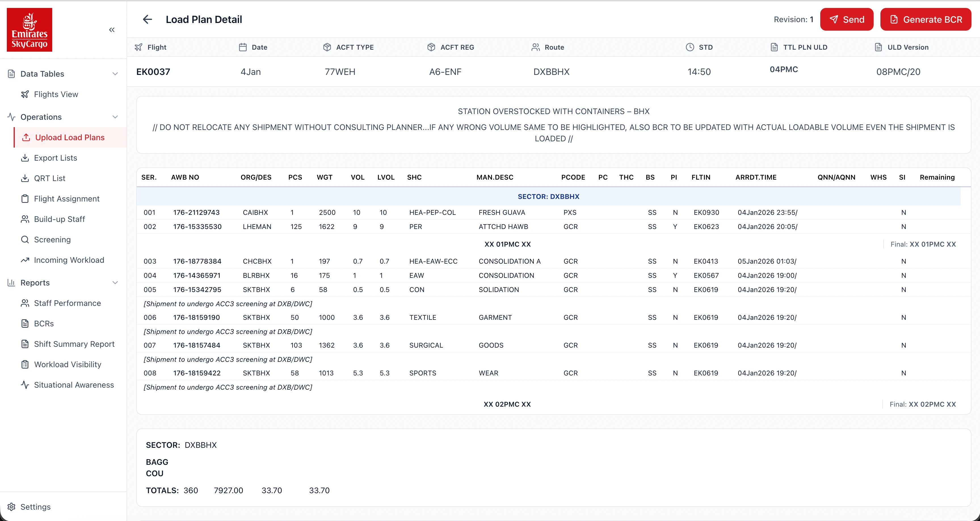Click the Emirates SkyCargo logo

(x=29, y=30)
